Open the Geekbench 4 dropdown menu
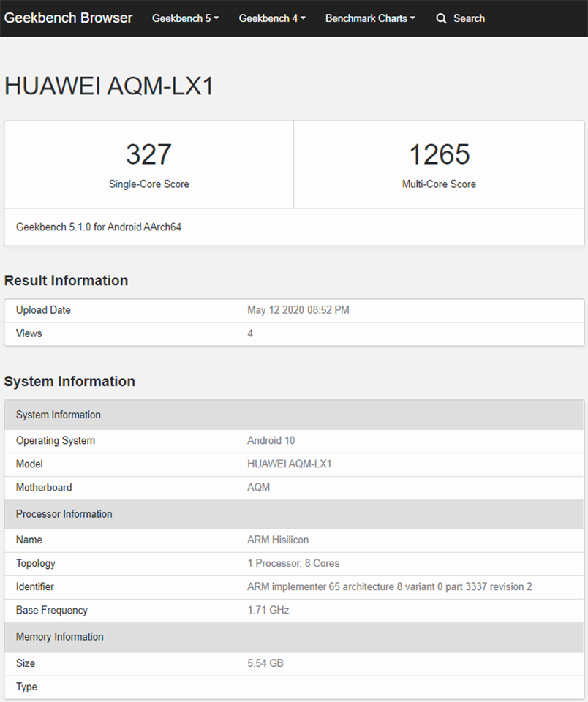The height and width of the screenshot is (702, 588). click(x=271, y=18)
